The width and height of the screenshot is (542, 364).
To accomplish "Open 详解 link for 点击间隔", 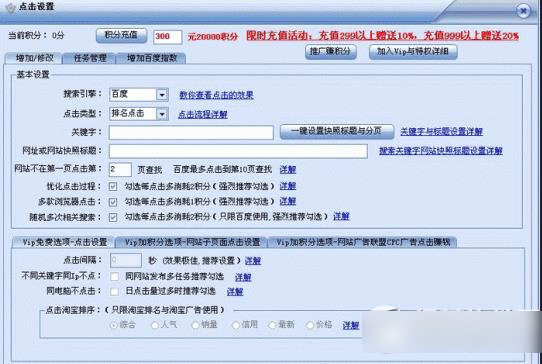I will click(253, 261).
